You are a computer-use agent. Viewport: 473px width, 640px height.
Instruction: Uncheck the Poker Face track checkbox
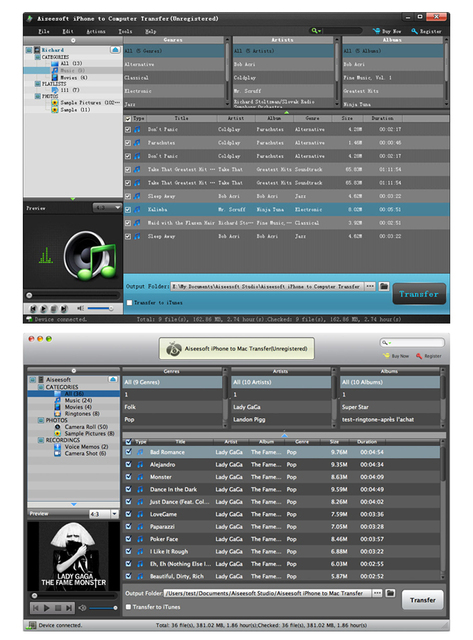tap(129, 539)
